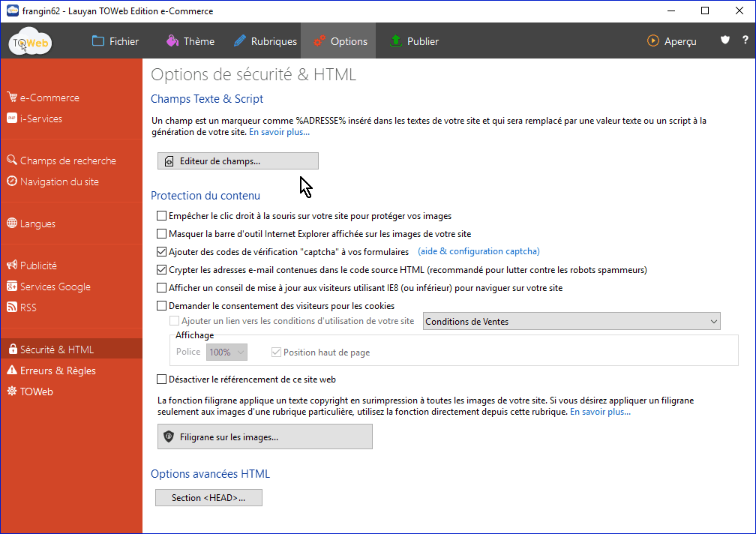The height and width of the screenshot is (534, 756).
Task: Click the Section <HEAD> button
Action: pos(208,498)
